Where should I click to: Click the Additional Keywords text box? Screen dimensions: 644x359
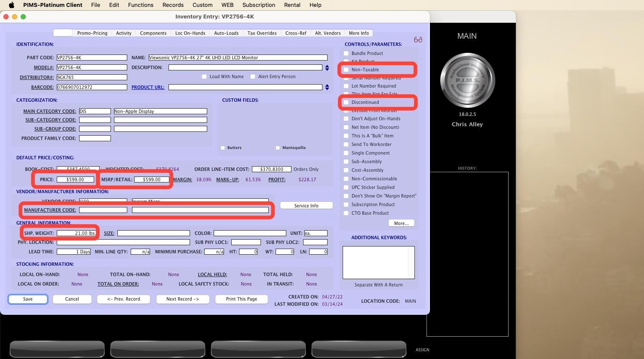379,262
